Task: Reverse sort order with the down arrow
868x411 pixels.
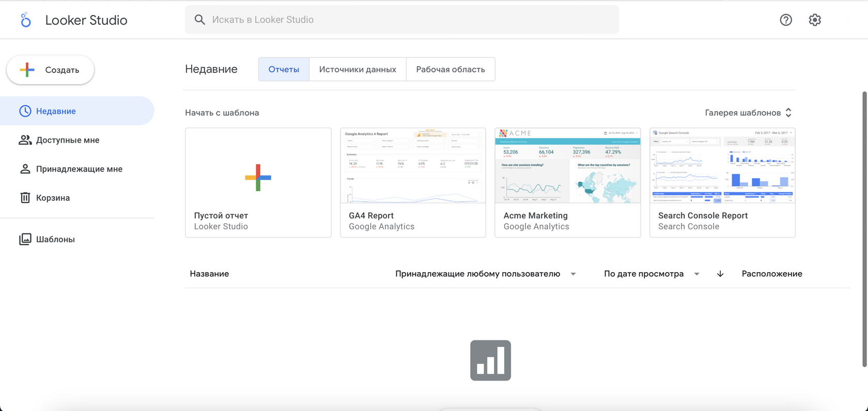Action: pyautogui.click(x=720, y=274)
